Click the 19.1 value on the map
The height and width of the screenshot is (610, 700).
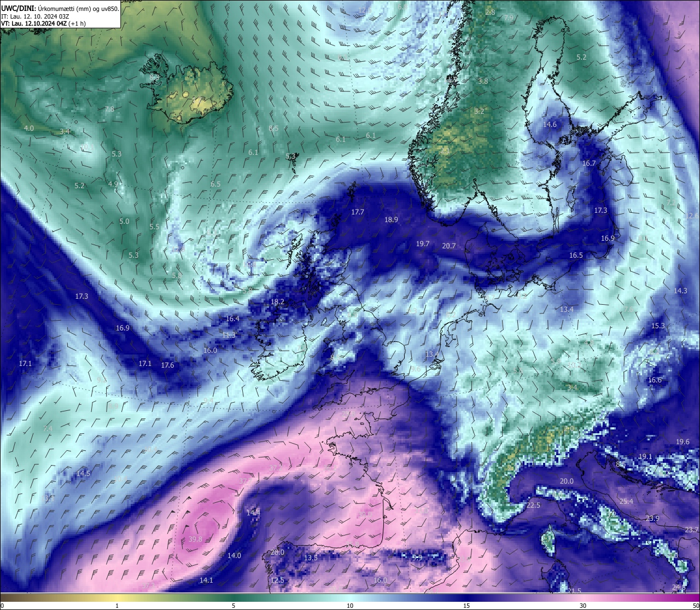coord(645,456)
